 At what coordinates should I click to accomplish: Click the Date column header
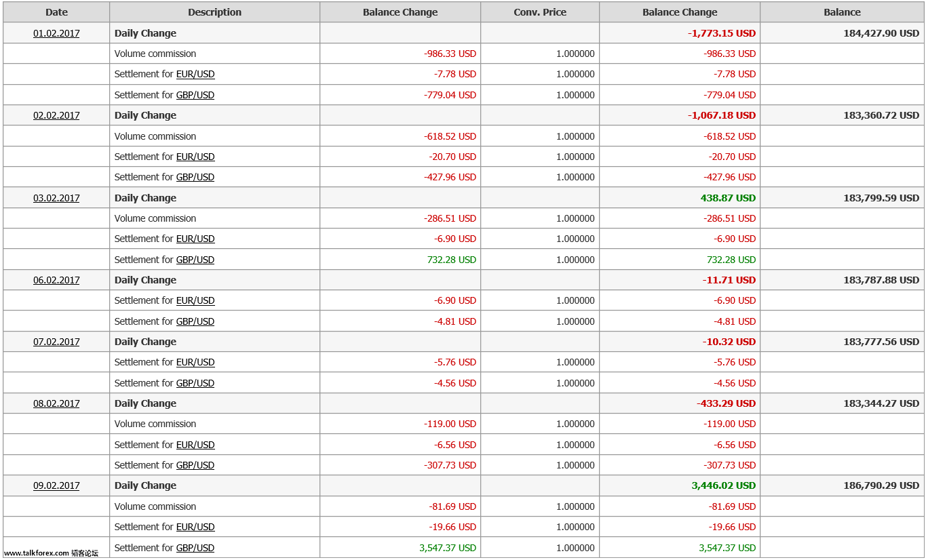click(56, 12)
